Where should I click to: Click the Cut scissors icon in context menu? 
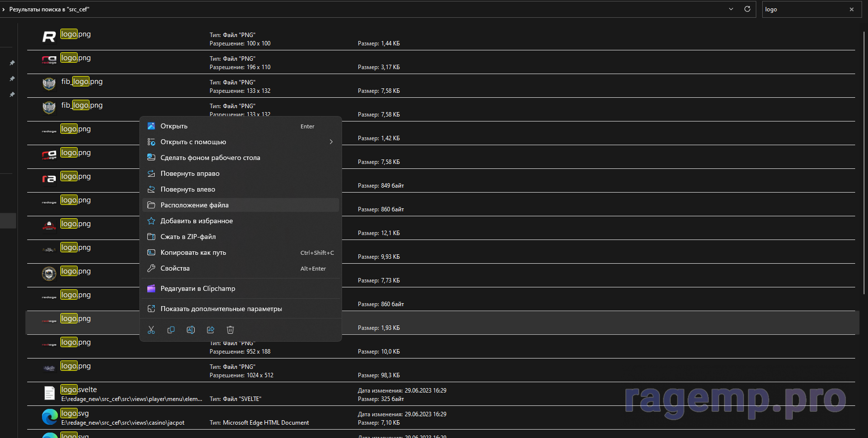(151, 330)
